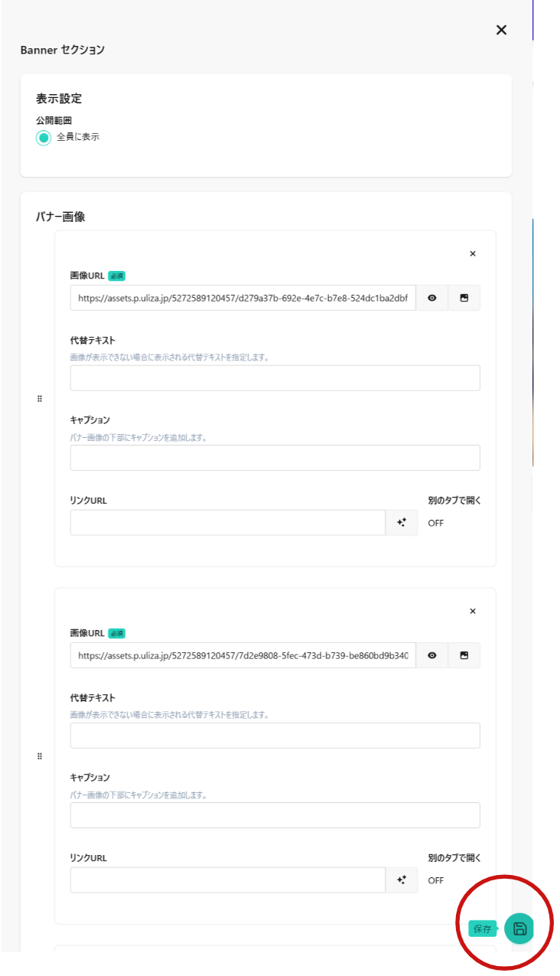Remove the first banner image item
This screenshot has width=560, height=976.
point(472,253)
